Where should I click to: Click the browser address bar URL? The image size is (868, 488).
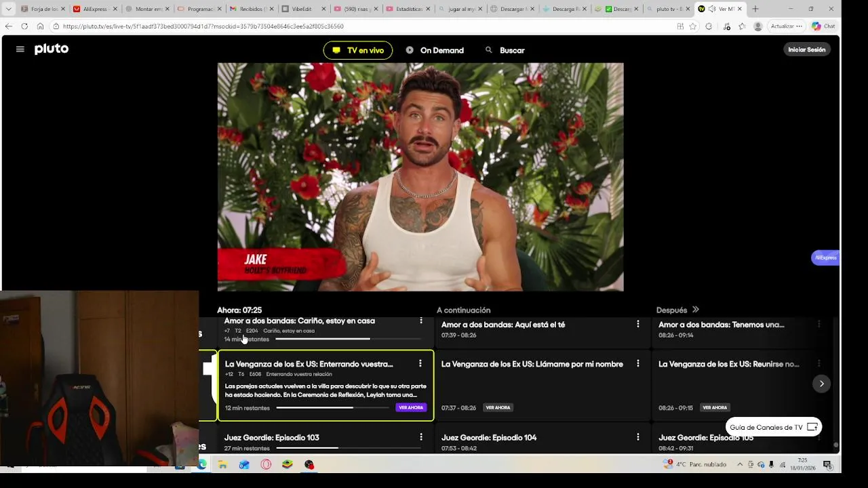point(203,26)
